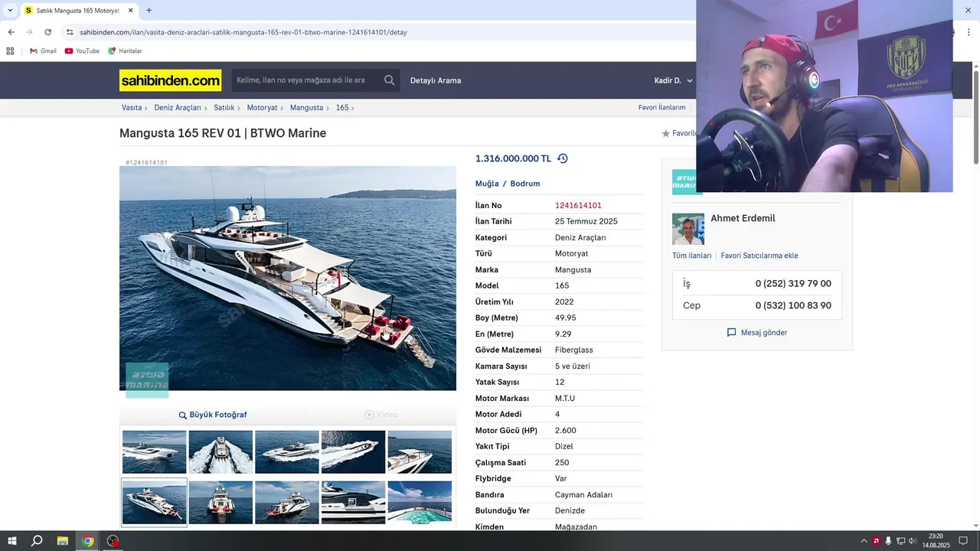Click the magnifier search icon
This screenshot has width=980, height=551.
[390, 80]
